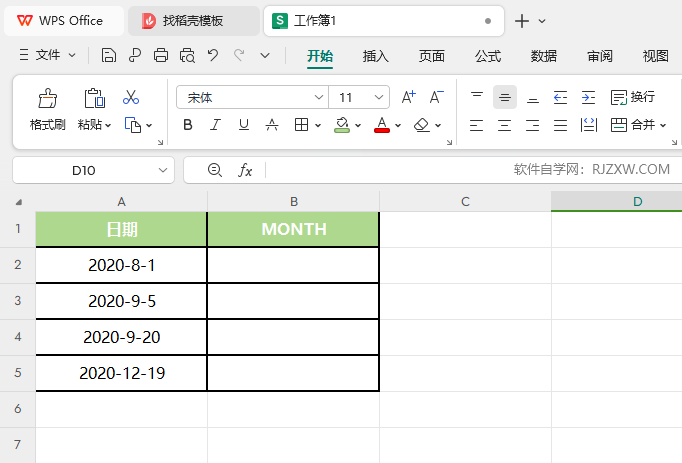This screenshot has height=463, width=682.
Task: Expand quick access toolbar customize chevron
Action: [x=265, y=56]
